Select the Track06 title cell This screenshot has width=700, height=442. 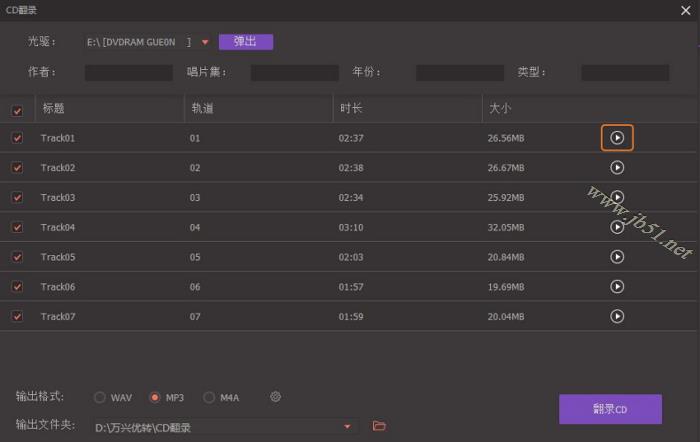(58, 287)
